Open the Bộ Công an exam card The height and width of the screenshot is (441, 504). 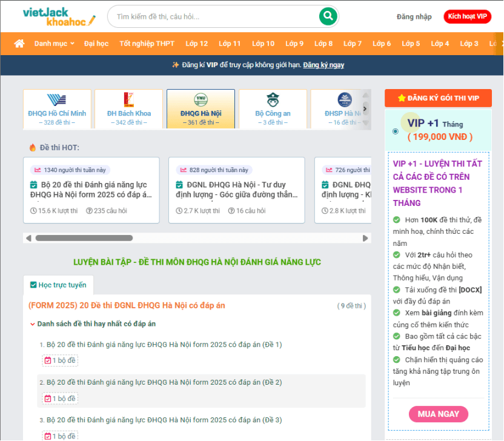point(273,109)
